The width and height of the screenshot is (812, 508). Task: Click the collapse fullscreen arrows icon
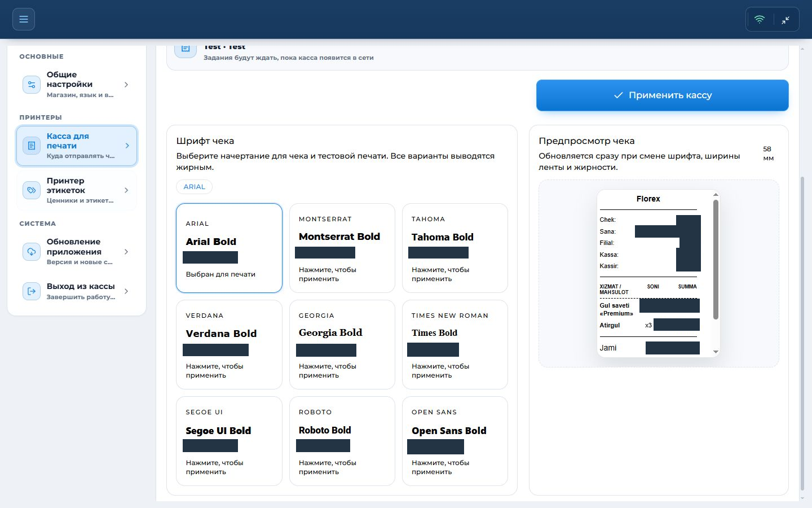pyautogui.click(x=785, y=20)
